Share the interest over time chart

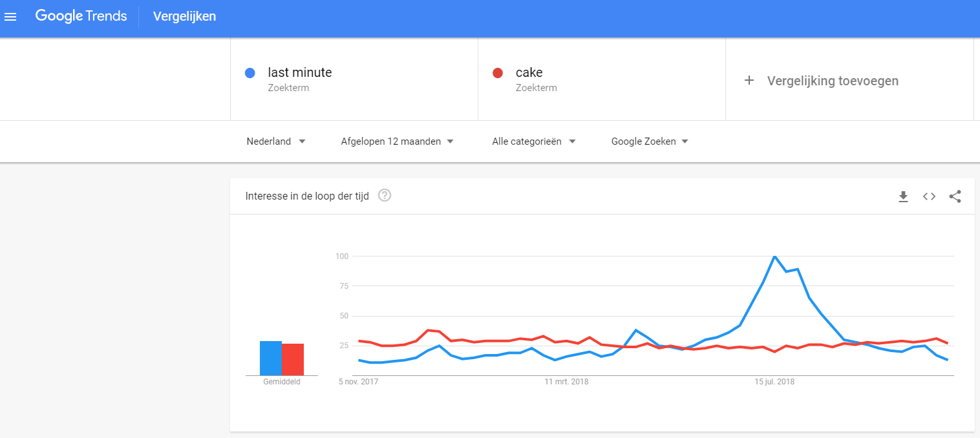(x=955, y=196)
